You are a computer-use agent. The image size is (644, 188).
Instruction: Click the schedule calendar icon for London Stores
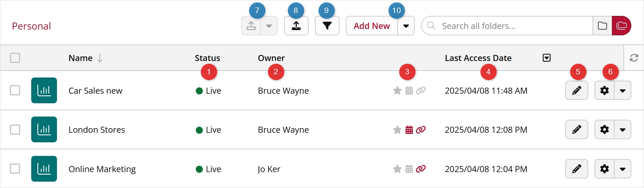(409, 130)
